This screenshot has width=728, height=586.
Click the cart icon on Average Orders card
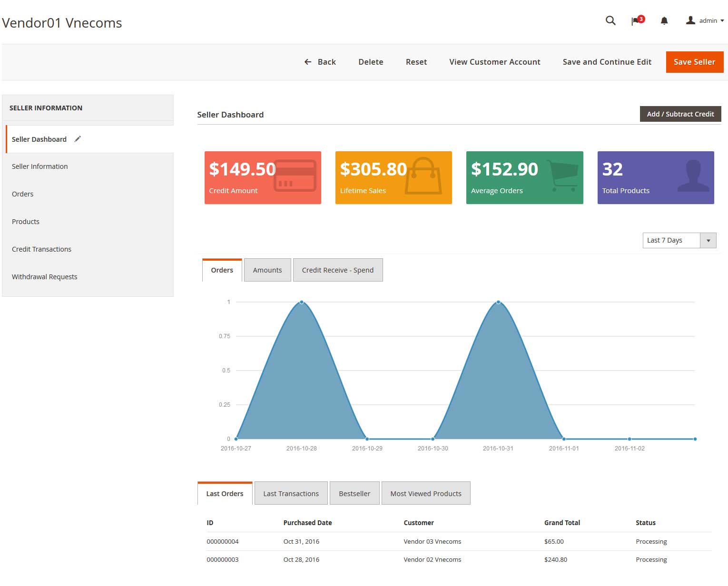click(563, 176)
